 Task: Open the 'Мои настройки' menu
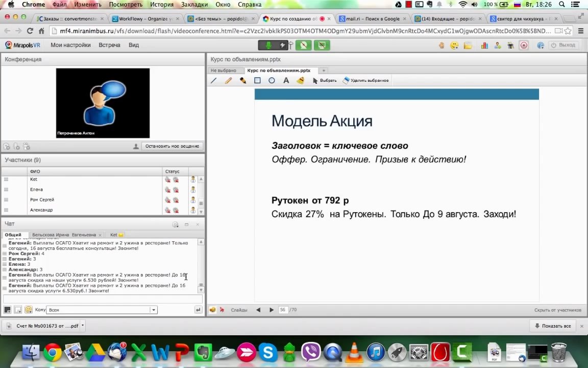point(70,45)
